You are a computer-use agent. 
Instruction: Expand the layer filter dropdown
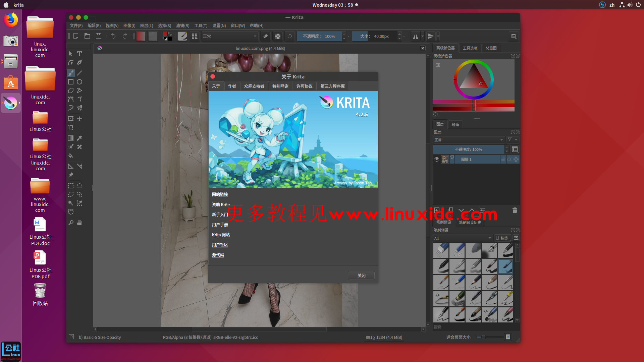coord(513,140)
